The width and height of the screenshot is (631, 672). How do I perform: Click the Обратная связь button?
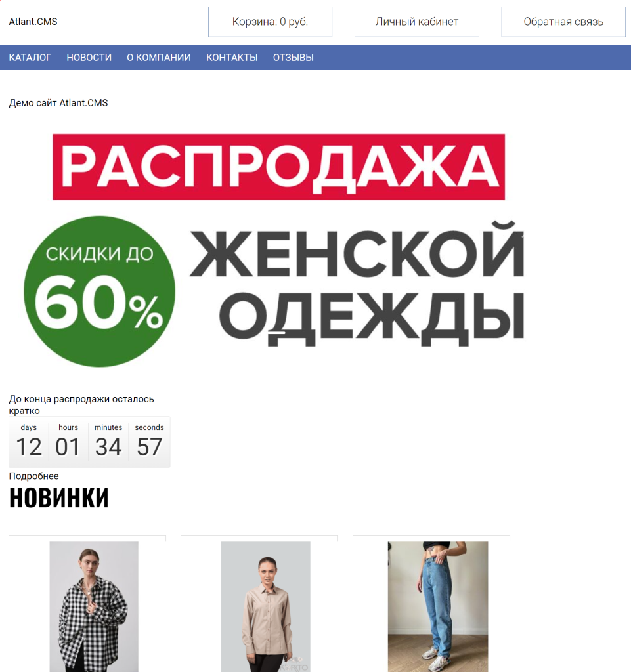[563, 22]
